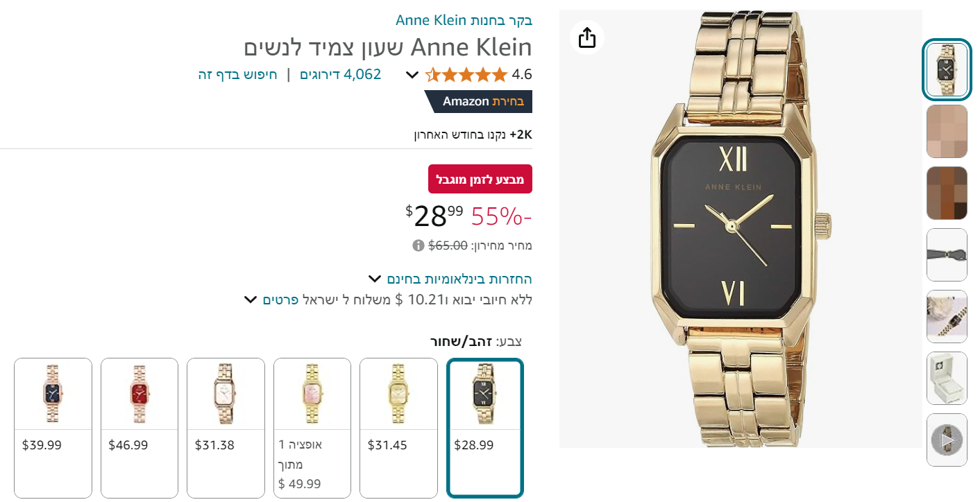Choose the gold watch swatch at $31.45

pyautogui.click(x=398, y=427)
